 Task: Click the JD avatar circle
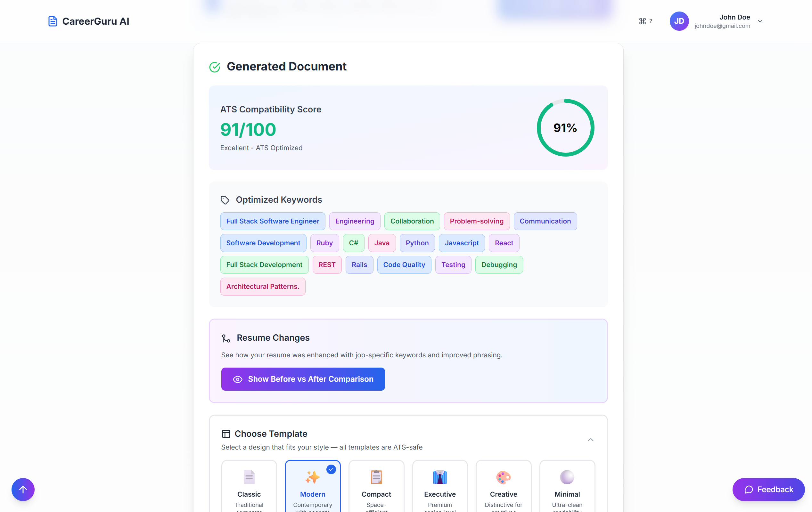(679, 21)
